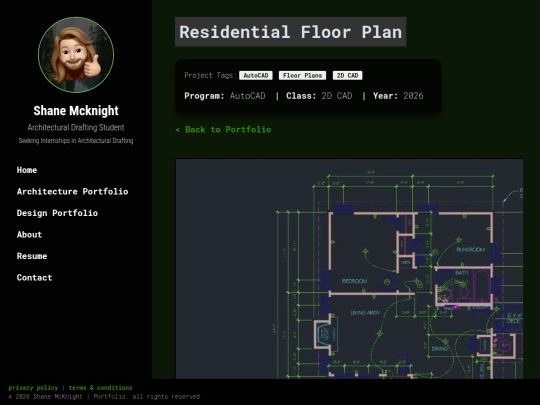
Task: Open the Resume page
Action: (32, 256)
